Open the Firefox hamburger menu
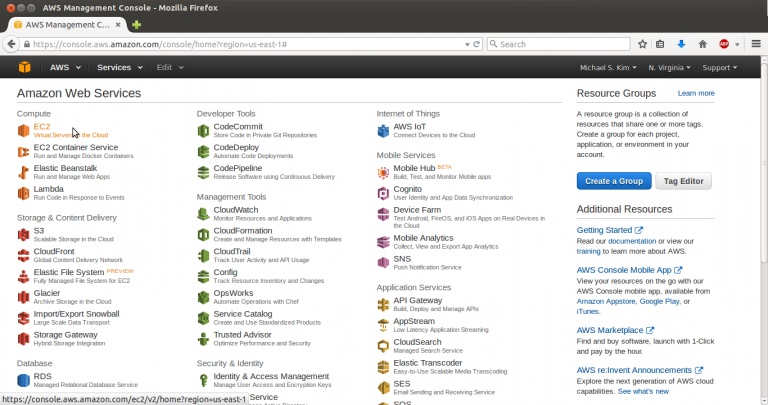 click(x=756, y=44)
